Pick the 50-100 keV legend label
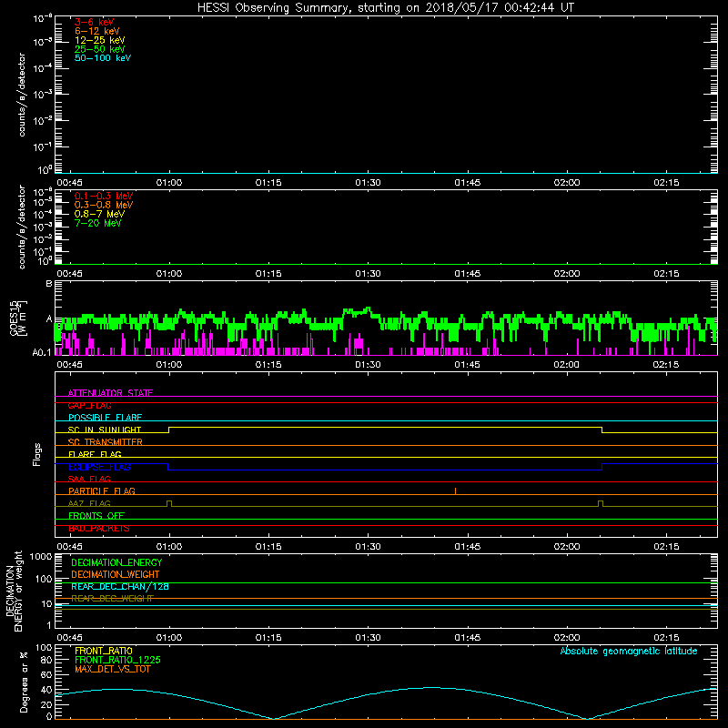728x728 pixels. coord(102,58)
